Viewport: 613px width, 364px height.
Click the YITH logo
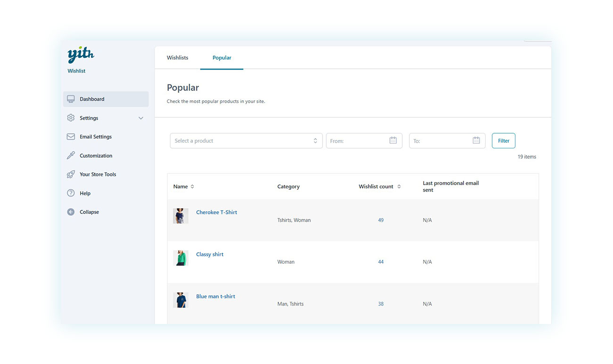tap(81, 55)
